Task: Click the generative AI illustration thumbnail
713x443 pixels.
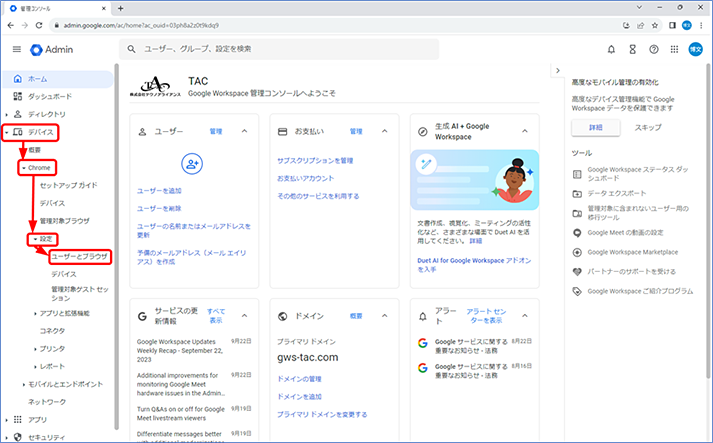Action: [x=475, y=180]
